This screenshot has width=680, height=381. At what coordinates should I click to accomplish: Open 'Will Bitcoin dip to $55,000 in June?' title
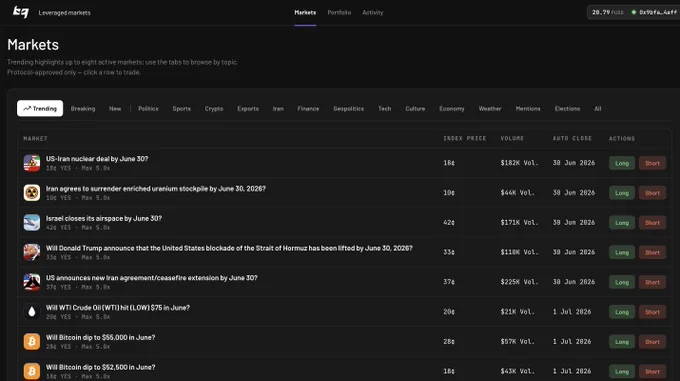click(101, 337)
